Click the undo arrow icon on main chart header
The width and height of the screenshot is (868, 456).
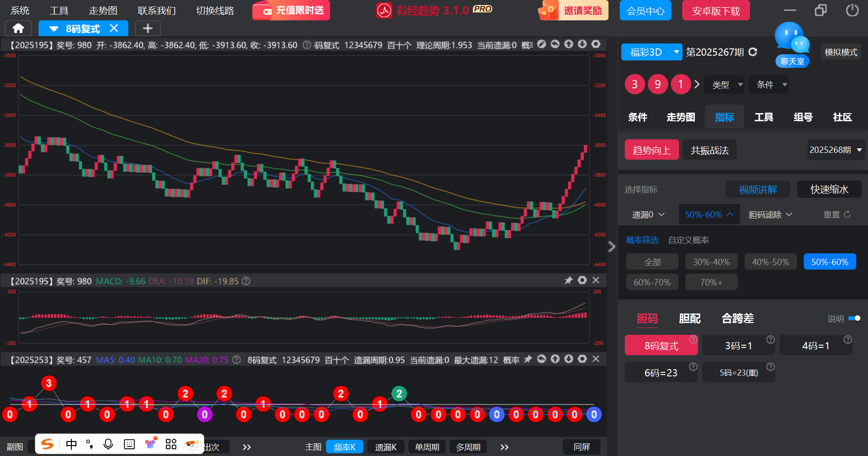(555, 44)
